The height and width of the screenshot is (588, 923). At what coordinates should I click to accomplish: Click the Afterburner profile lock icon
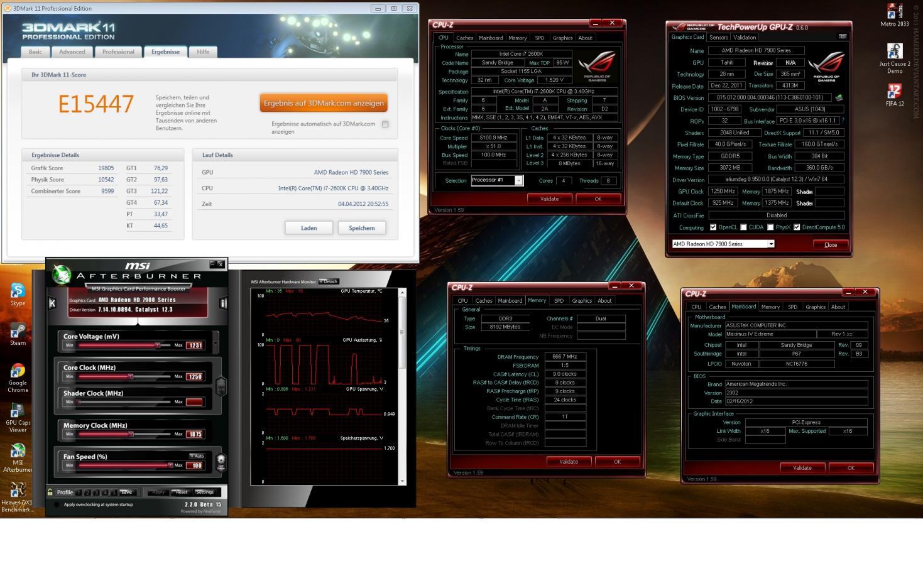50,492
